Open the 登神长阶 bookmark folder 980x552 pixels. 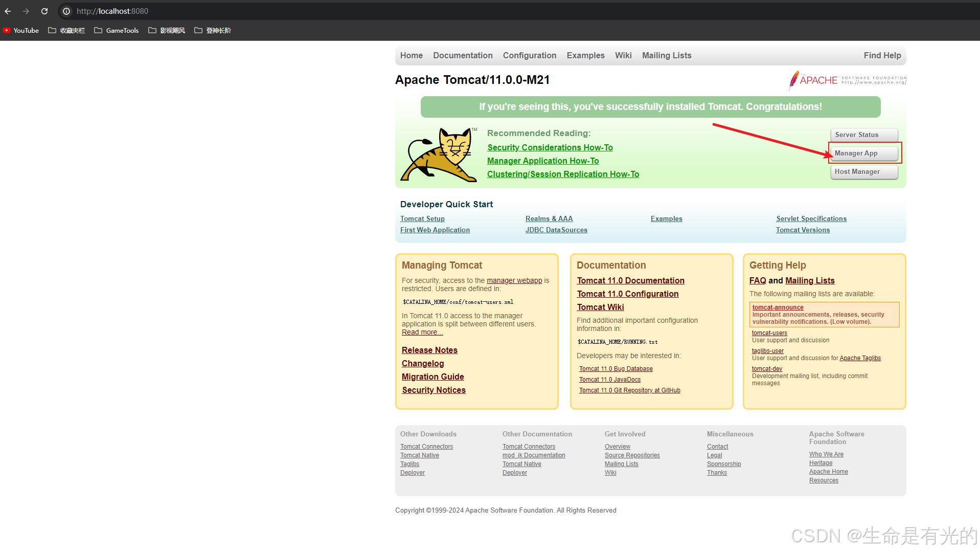pyautogui.click(x=213, y=30)
